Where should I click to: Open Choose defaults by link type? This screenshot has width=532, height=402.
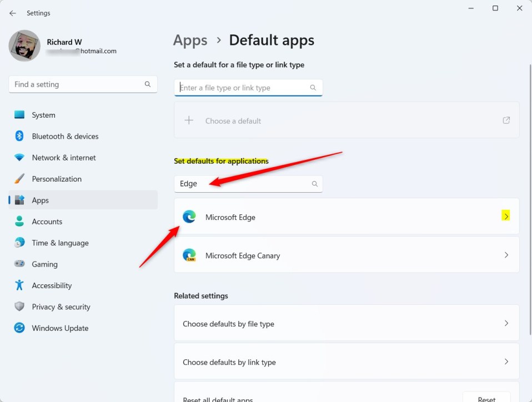click(347, 361)
